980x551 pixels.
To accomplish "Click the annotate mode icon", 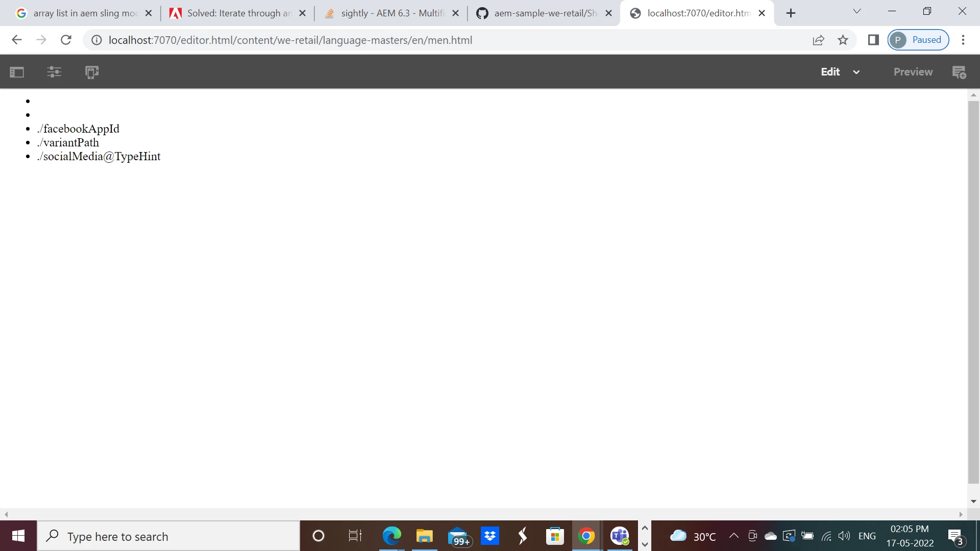I will 959,72.
